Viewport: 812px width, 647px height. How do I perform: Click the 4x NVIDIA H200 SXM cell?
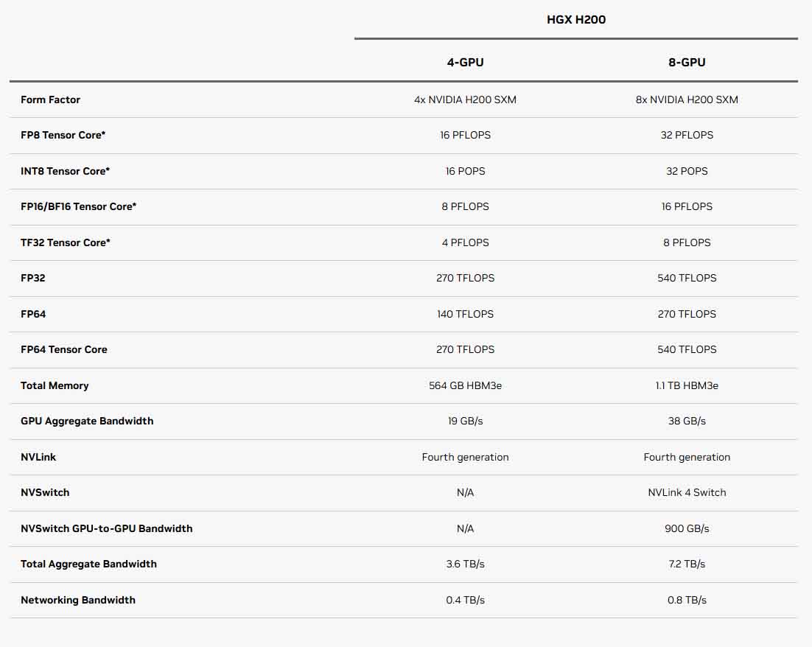(465, 99)
